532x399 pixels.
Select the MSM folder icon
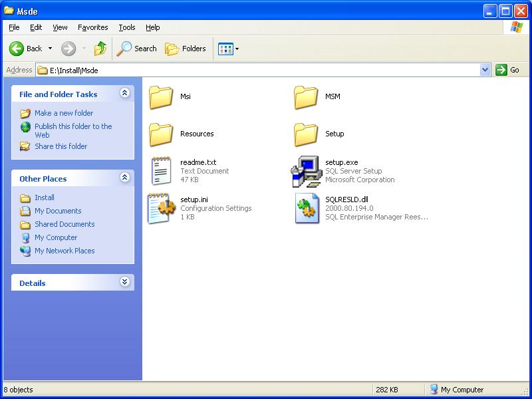(x=306, y=97)
